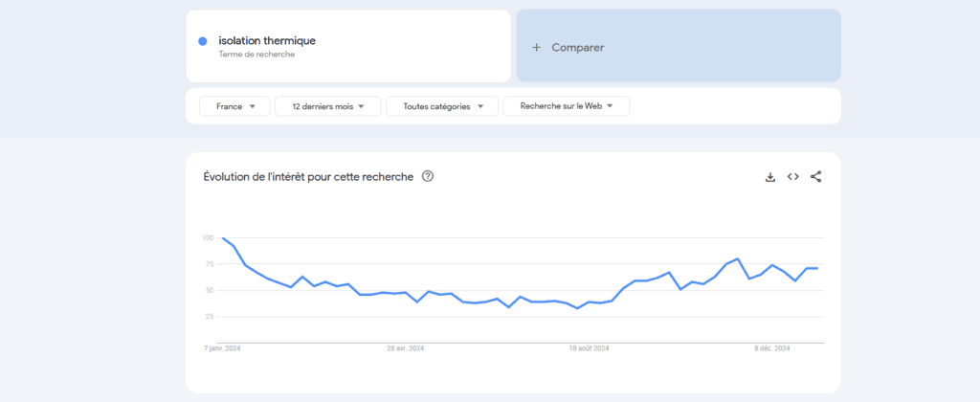Open the Toutes catégories dropdown
Image resolution: width=980 pixels, height=402 pixels.
pyautogui.click(x=441, y=106)
